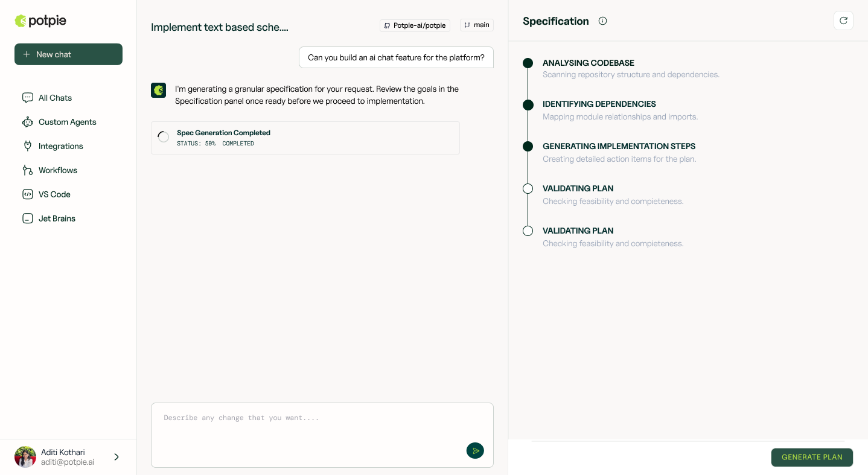Open the Potpie-ai/potpie repository selector
This screenshot has height=475, width=868.
[x=415, y=25]
